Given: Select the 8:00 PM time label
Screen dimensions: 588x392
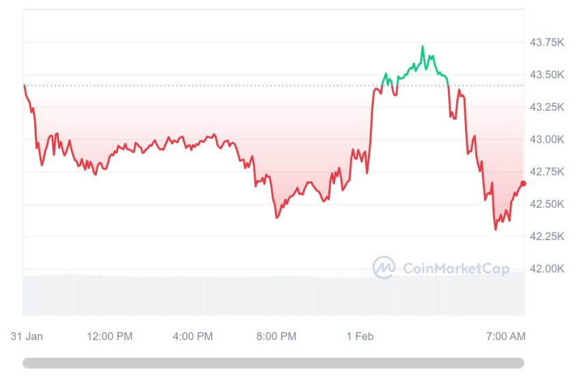Looking at the screenshot, I should point(276,336).
